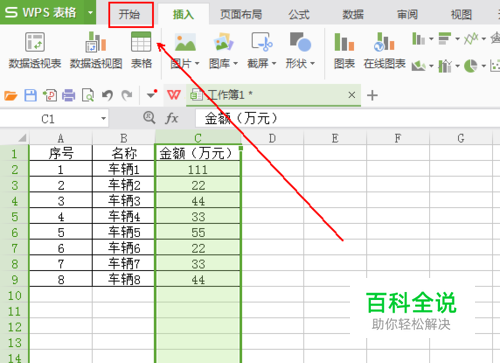Close the 工作簿1 document tab

pos(351,95)
